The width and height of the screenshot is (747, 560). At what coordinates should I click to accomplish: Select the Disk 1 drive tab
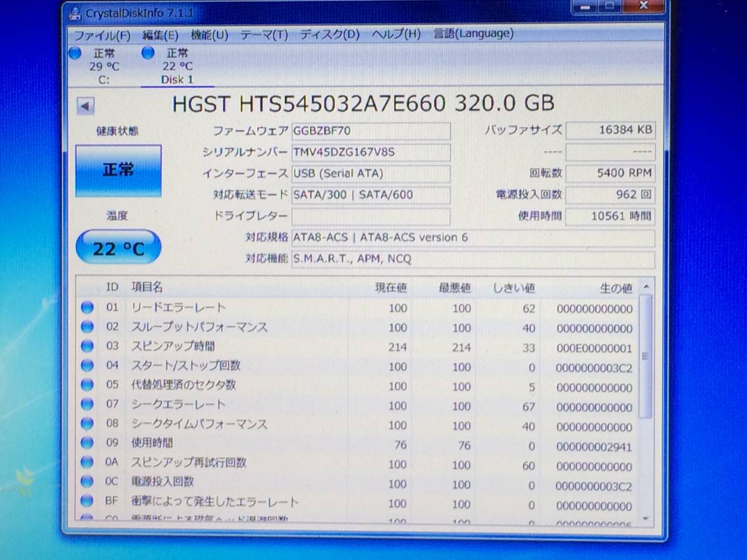coord(177,67)
